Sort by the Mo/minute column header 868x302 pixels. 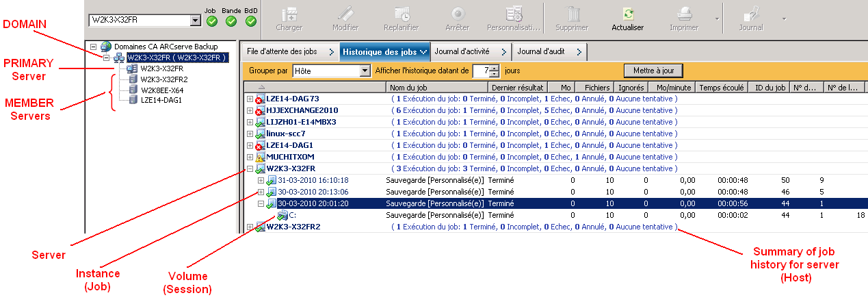tap(672, 88)
